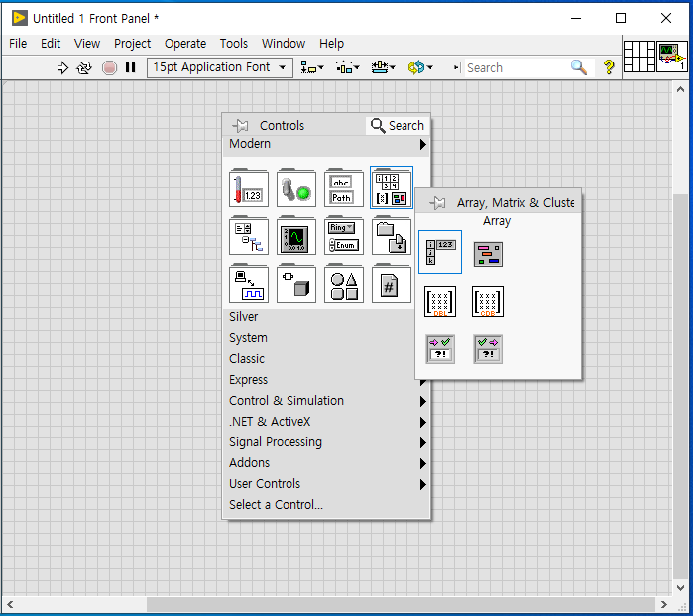Screen dimensions: 693x616
Task: Click Select a Control... entry
Action: tap(326, 504)
